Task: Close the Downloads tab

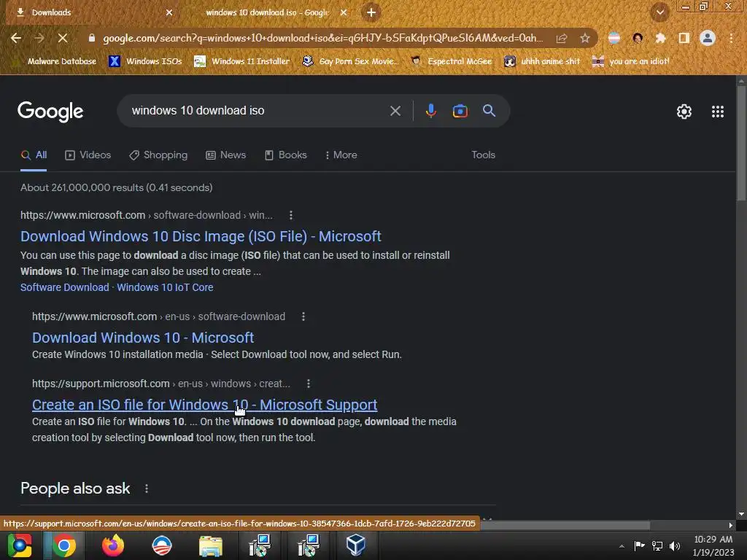Action: 169,12
